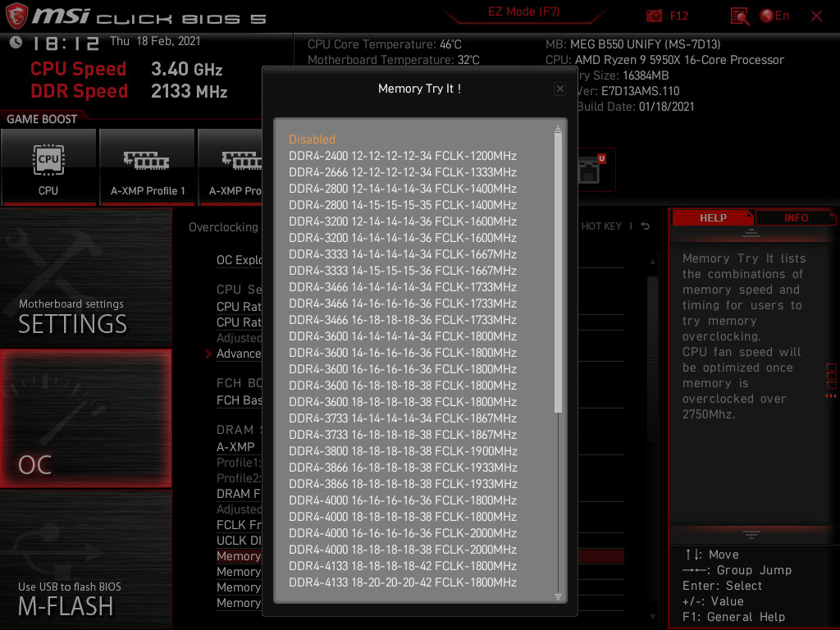Screen dimensions: 840x630
Task: Select DDR4-3200 14-14-14-14-36 FCLK-1600MHz
Action: tap(403, 238)
